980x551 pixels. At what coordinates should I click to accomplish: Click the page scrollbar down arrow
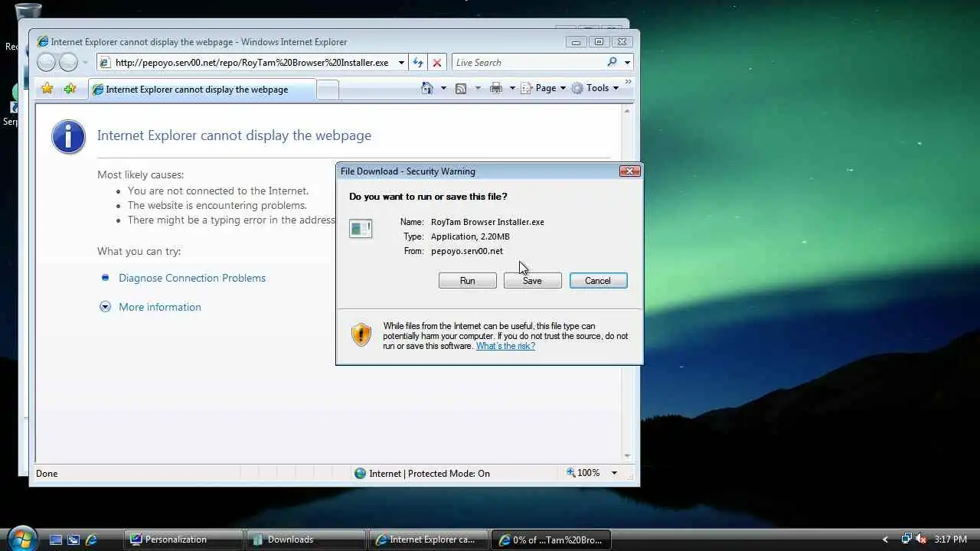(x=627, y=456)
